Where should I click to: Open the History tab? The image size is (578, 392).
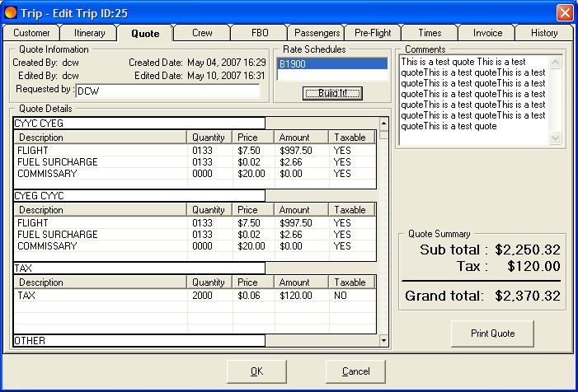544,33
